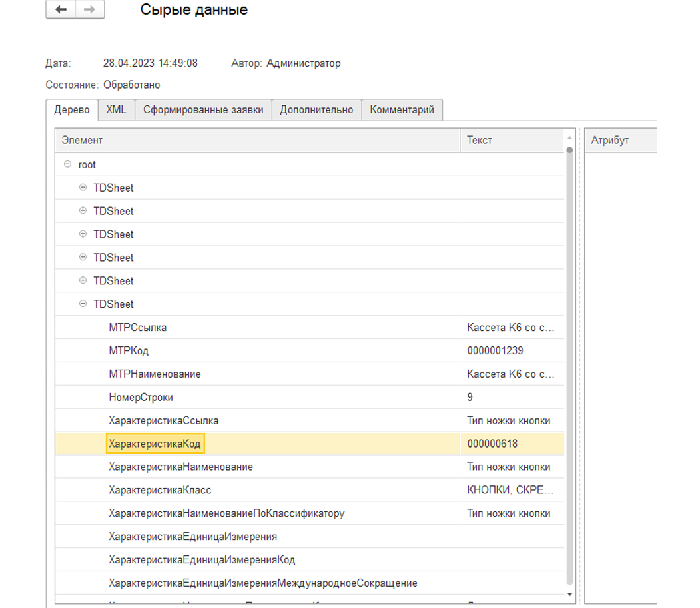Click the value 000000618
Screen dimensions: 700x608
coord(492,444)
